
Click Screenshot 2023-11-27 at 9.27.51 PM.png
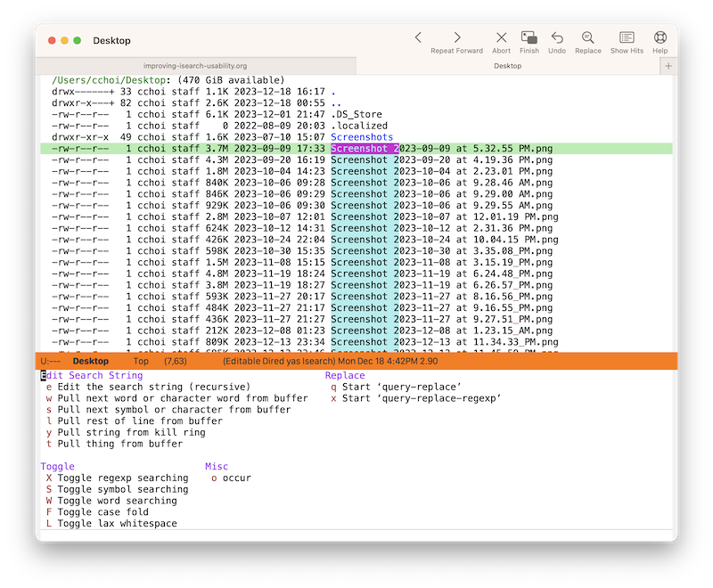(441, 319)
